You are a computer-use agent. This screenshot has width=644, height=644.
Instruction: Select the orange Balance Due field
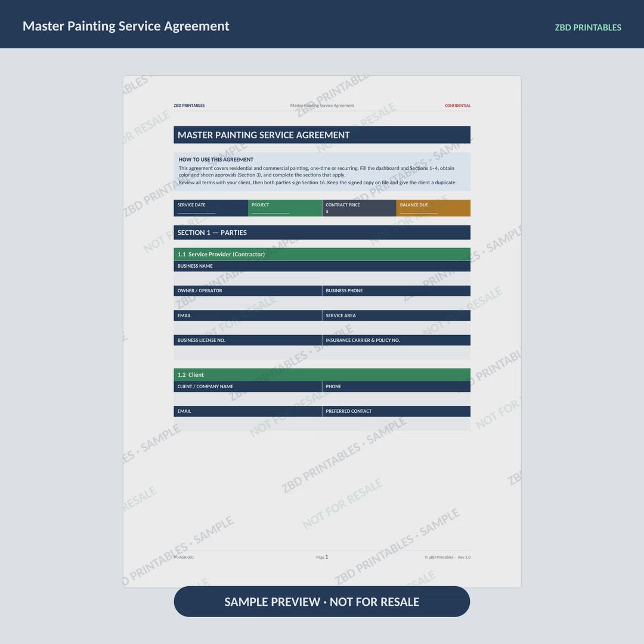(x=434, y=208)
